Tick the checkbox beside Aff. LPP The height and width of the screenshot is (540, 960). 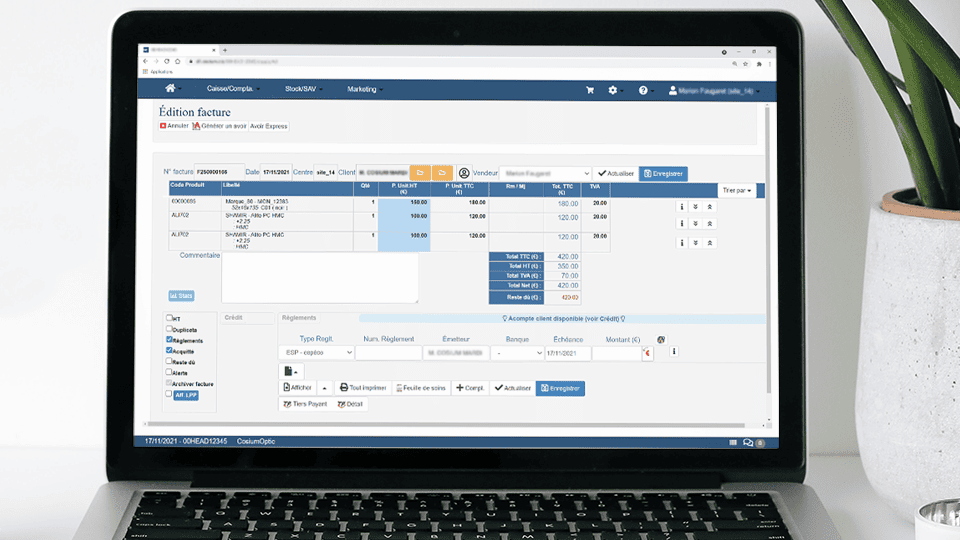pyautogui.click(x=169, y=394)
